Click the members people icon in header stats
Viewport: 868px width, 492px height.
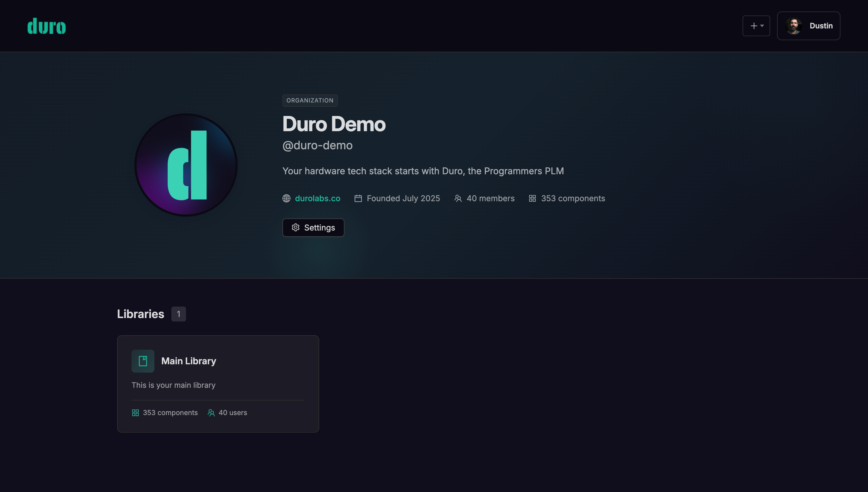tap(458, 198)
